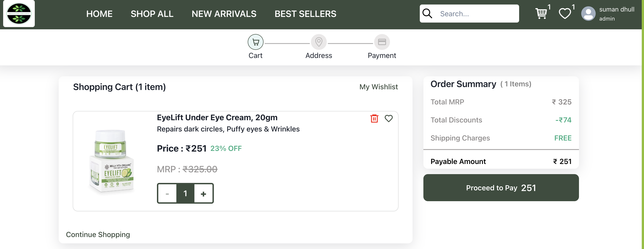Go to the Payment step icon
Image resolution: width=644 pixels, height=249 pixels.
click(x=382, y=42)
